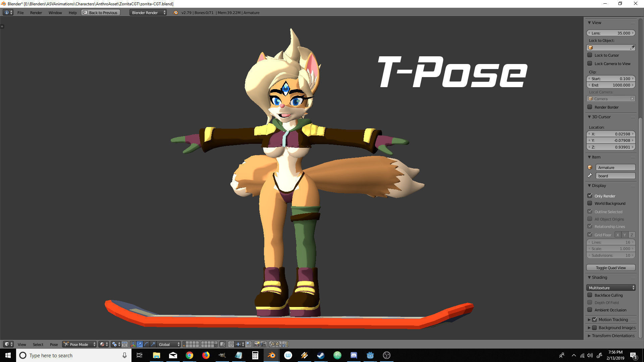Image resolution: width=644 pixels, height=362 pixels.
Task: Click the Toggle Quad View button
Action: (611, 267)
